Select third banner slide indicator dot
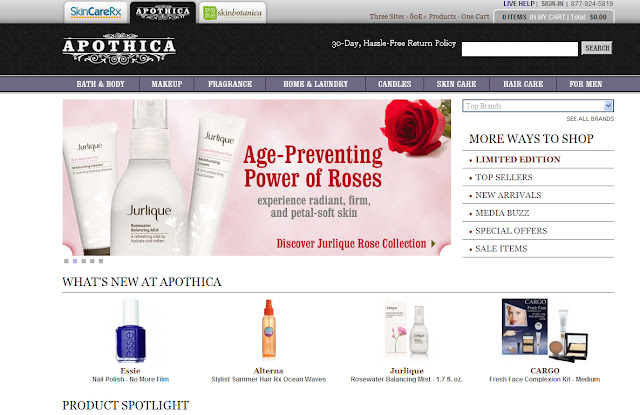The height and width of the screenshot is (415, 640). pos(84,261)
